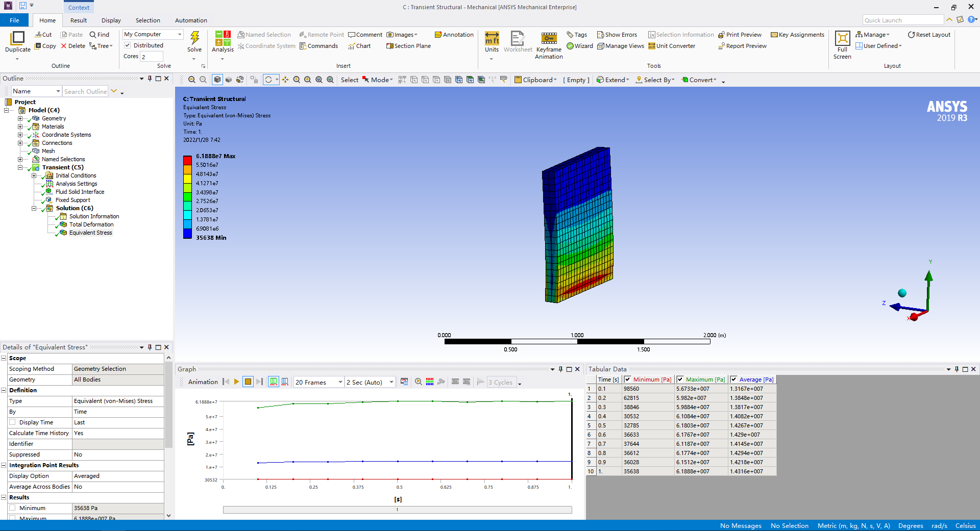980x531 pixels.
Task: Select Equivalent Stress in the outline tree
Action: (90, 233)
